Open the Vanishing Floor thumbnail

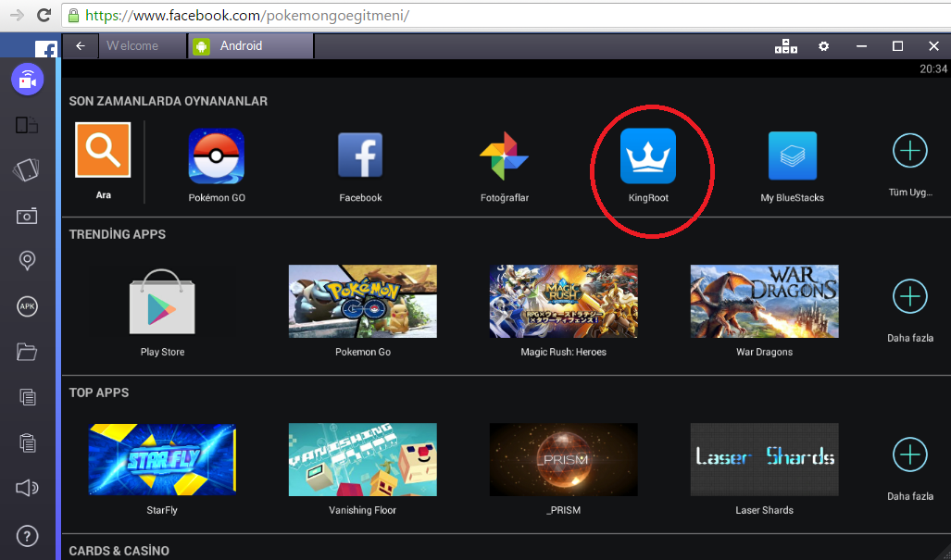[363, 459]
